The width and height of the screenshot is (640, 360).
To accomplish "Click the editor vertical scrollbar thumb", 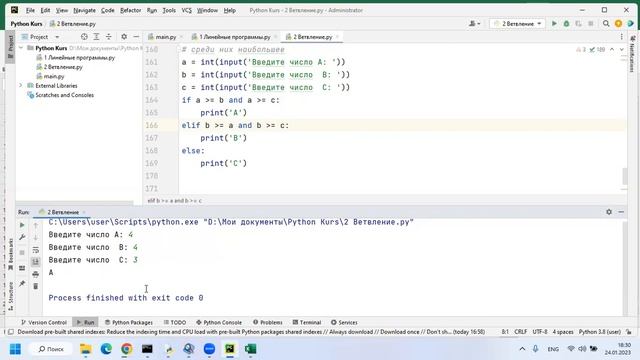I will click(624, 176).
